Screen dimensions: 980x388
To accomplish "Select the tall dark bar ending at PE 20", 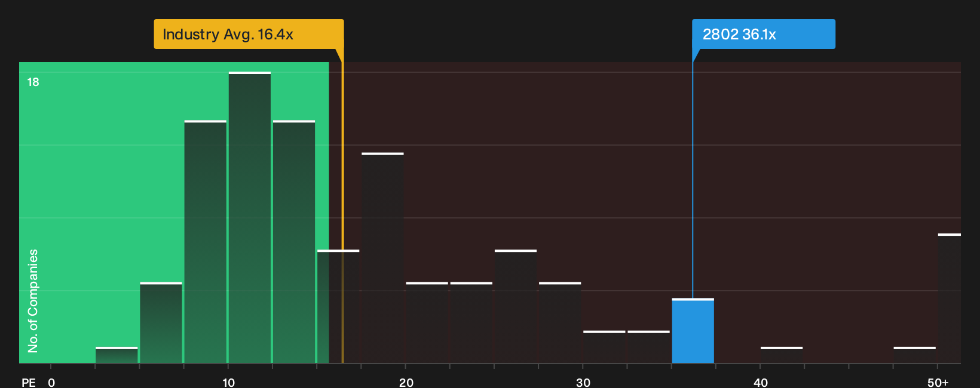I will coord(382,258).
